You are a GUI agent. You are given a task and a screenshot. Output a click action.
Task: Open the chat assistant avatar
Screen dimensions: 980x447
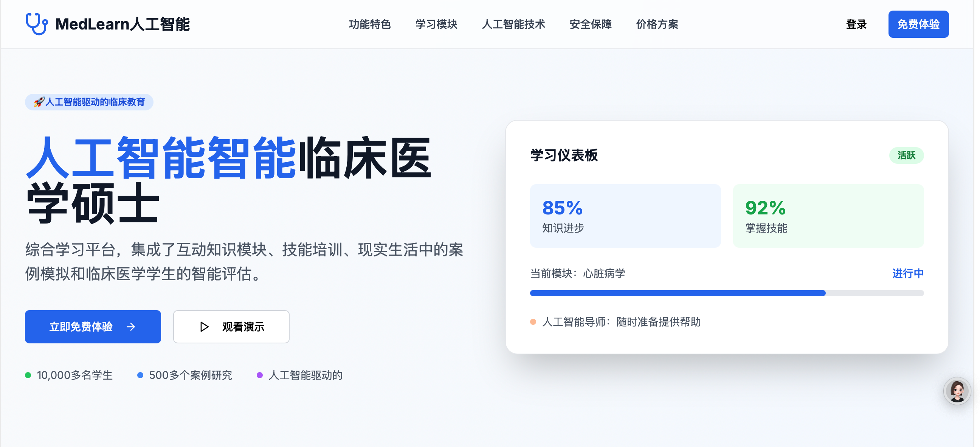point(957,391)
